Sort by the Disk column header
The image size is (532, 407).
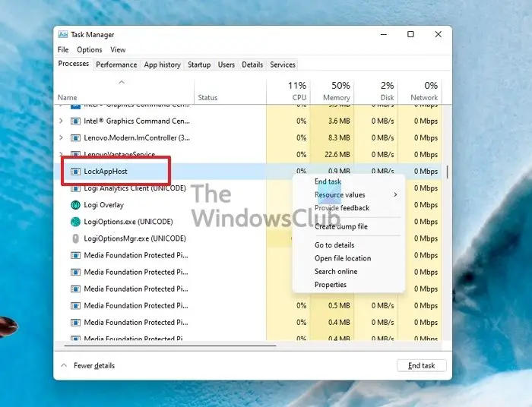375,92
